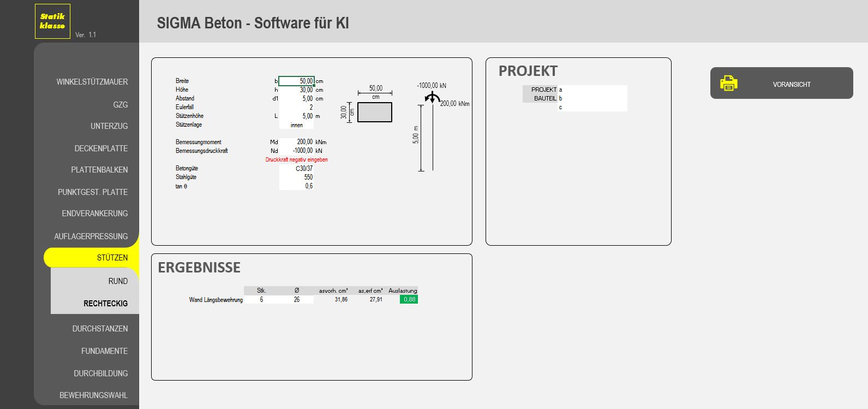Click the Statik klasse logo

click(x=52, y=21)
